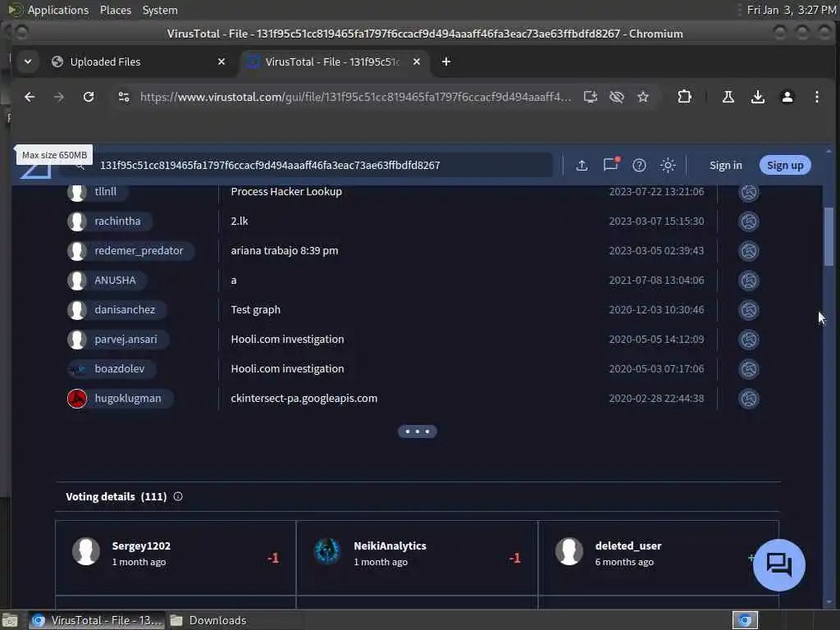This screenshot has height=630, width=840.
Task: Open graph icon in boazdolev row
Action: 748,368
